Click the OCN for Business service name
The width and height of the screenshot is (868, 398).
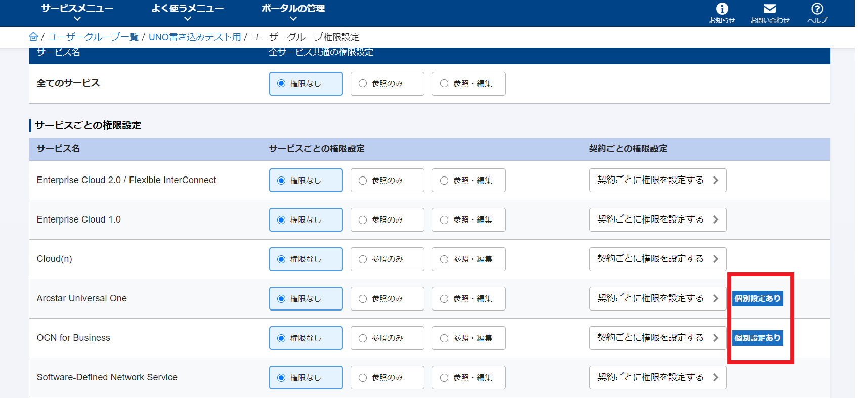coord(73,338)
